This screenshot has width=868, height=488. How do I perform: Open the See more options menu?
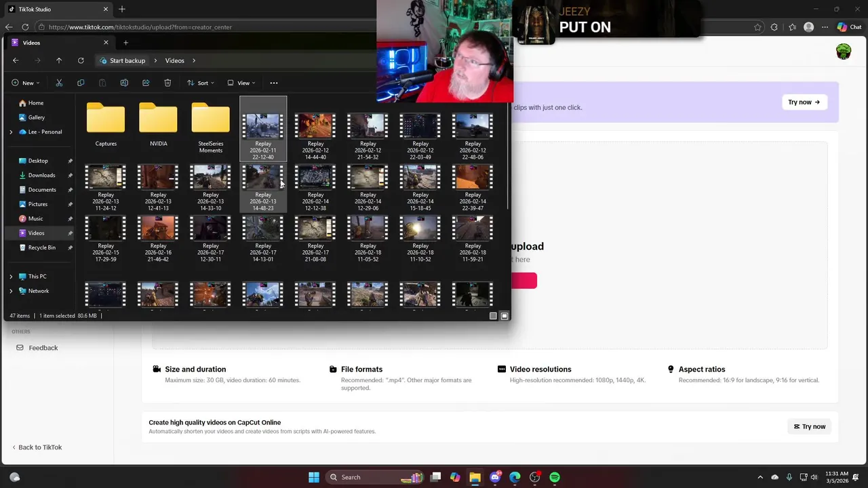tap(274, 83)
